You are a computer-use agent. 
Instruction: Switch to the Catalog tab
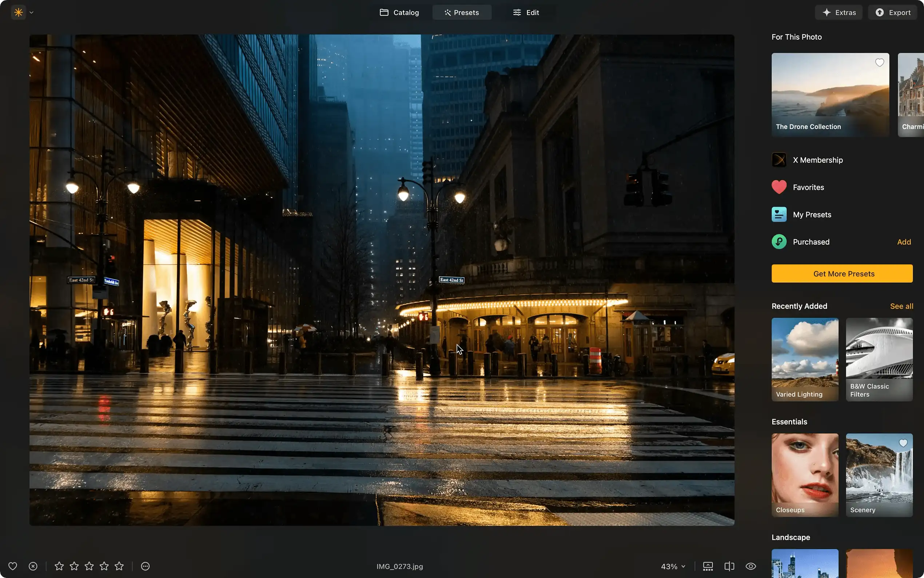(399, 13)
